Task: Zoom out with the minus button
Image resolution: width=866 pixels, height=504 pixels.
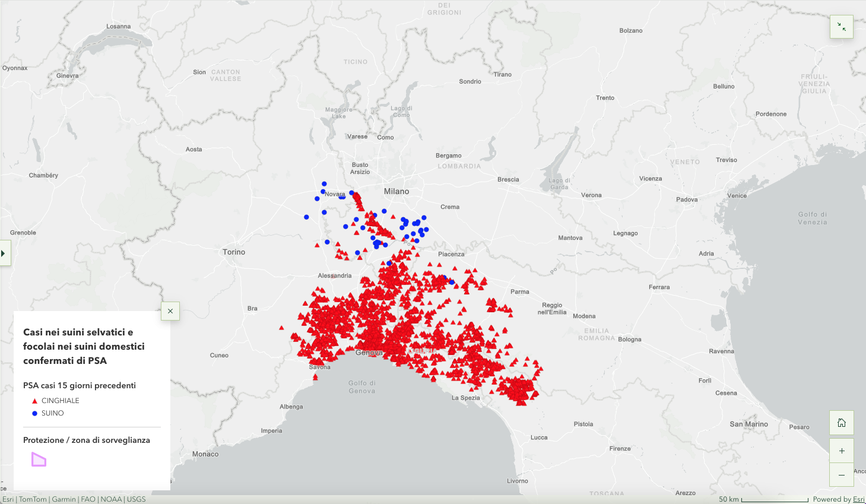Action: [x=842, y=475]
